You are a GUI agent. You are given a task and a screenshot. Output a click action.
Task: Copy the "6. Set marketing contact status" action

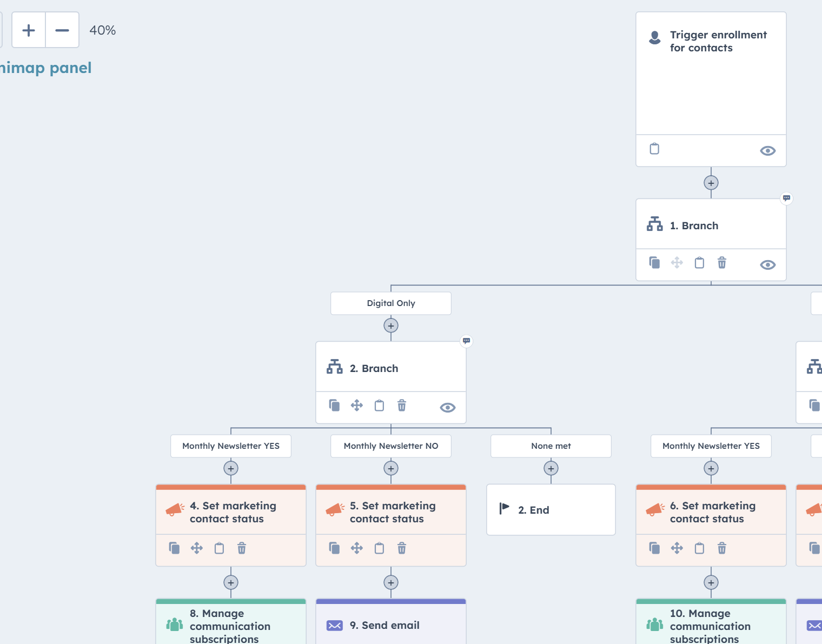click(654, 548)
